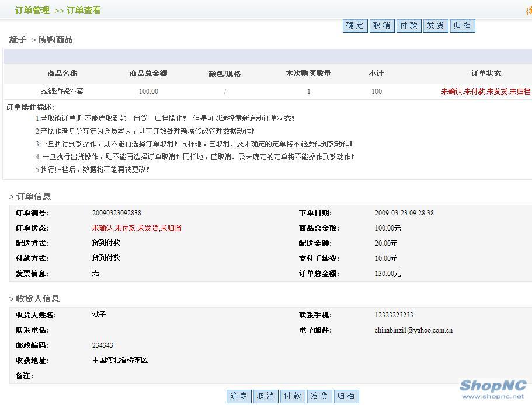Click the top 确定 confirm button

point(354,26)
